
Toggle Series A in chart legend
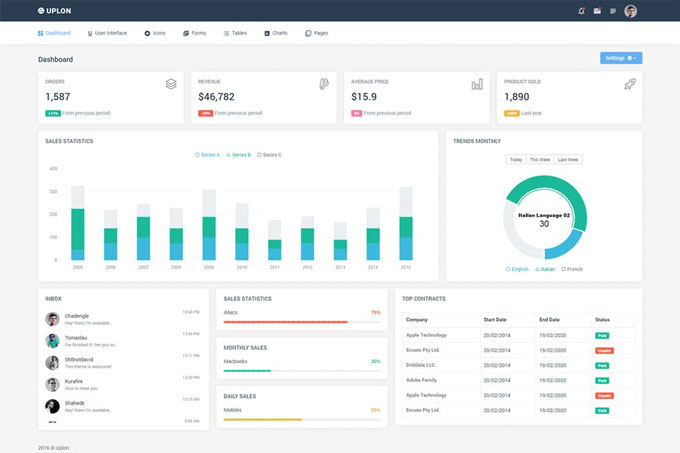(207, 155)
